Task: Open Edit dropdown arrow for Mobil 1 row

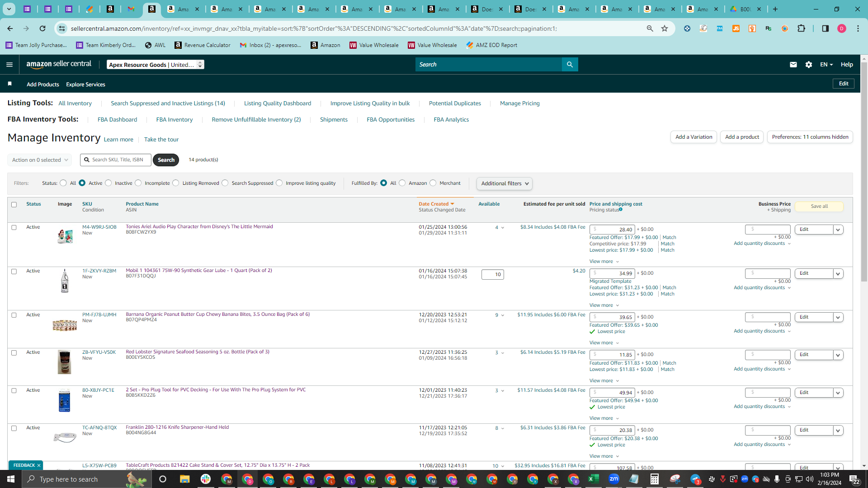Action: click(838, 273)
